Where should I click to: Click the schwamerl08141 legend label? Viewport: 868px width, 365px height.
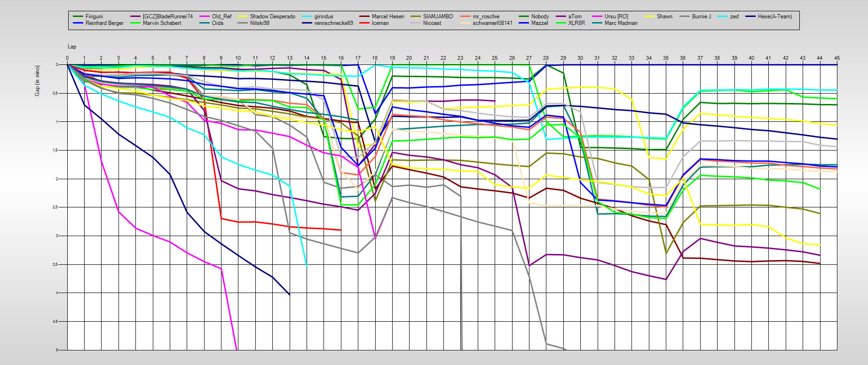492,23
